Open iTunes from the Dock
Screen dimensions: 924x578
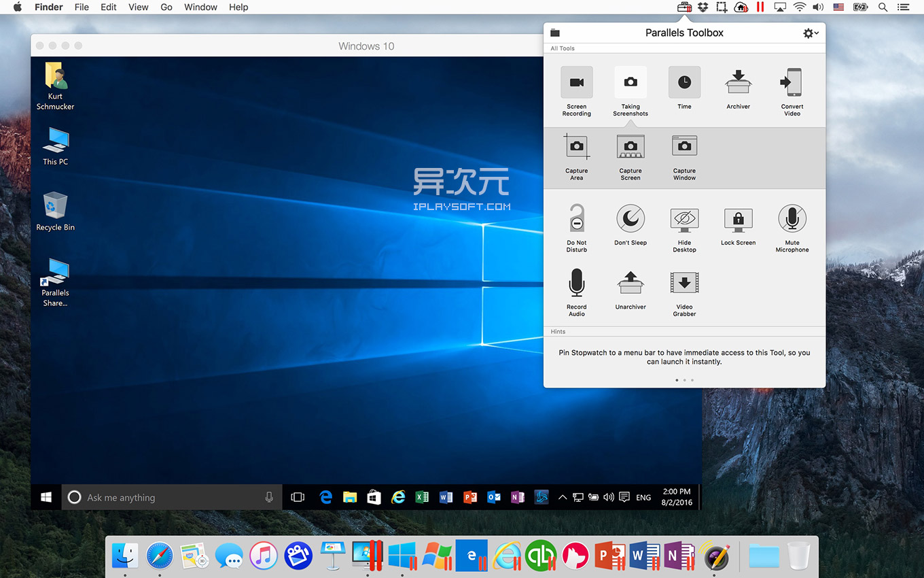(264, 556)
